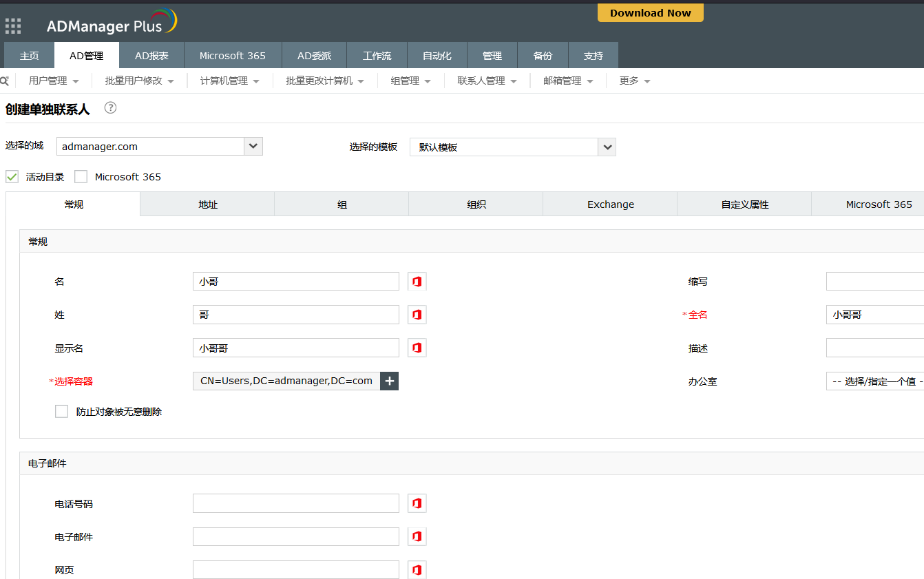This screenshot has width=924, height=579.
Task: Click the 电话号码 input field
Action: point(296,503)
